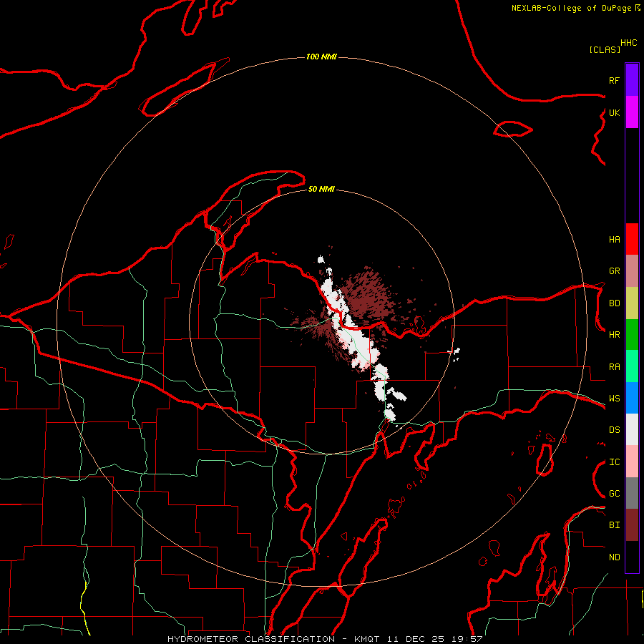
Task: Click the 19:57 timestamp text
Action: pyautogui.click(x=466, y=639)
